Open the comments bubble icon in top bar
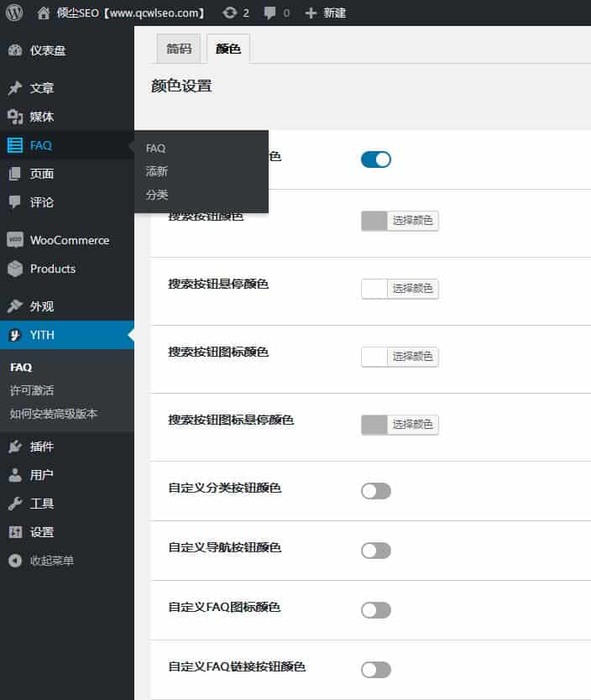The width and height of the screenshot is (591, 700). coord(269,13)
